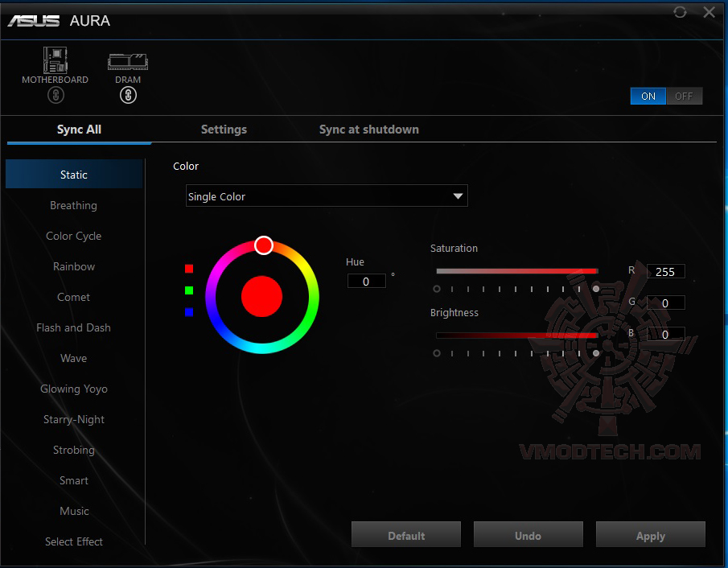
Task: Select the DRAM device icon
Action: coord(127,62)
